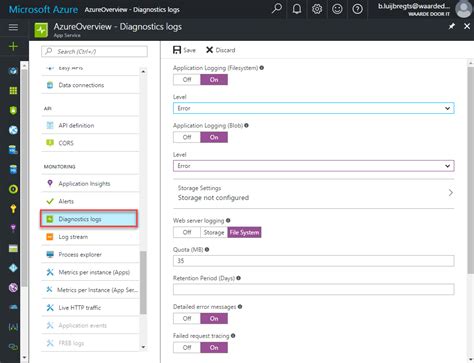Click the Retention Period (Days) field
Screen dimensions: 474x363
pos(313,289)
